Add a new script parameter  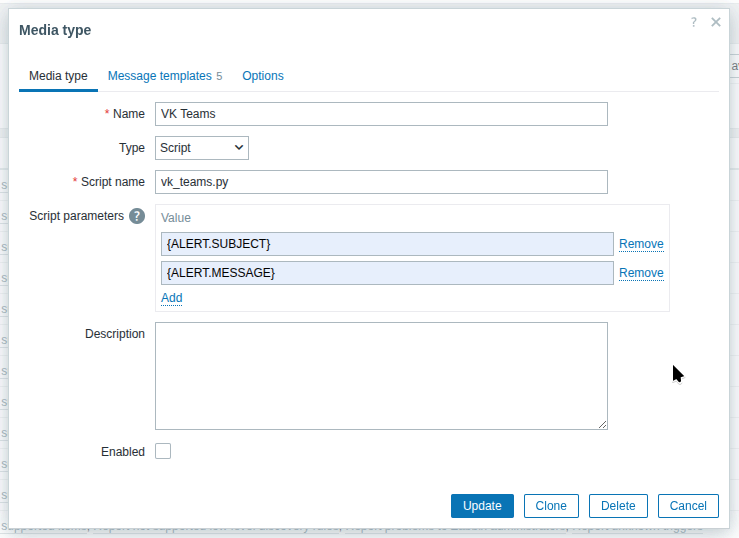(x=172, y=298)
